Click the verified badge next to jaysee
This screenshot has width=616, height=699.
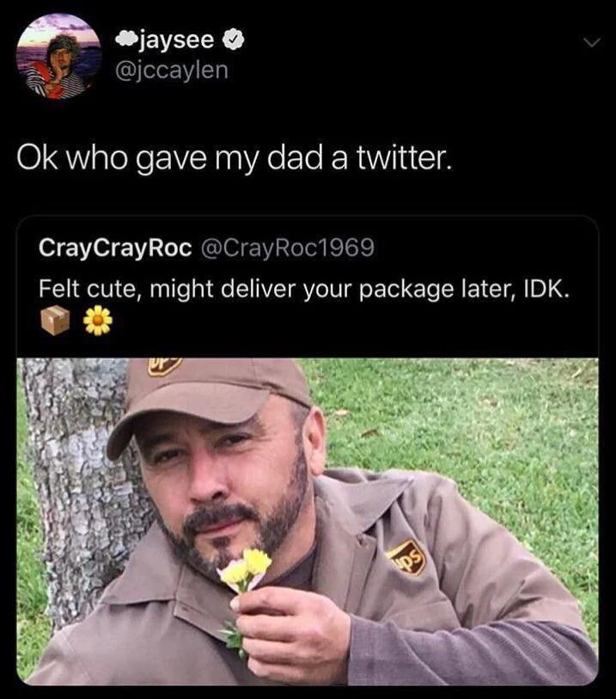point(234,39)
